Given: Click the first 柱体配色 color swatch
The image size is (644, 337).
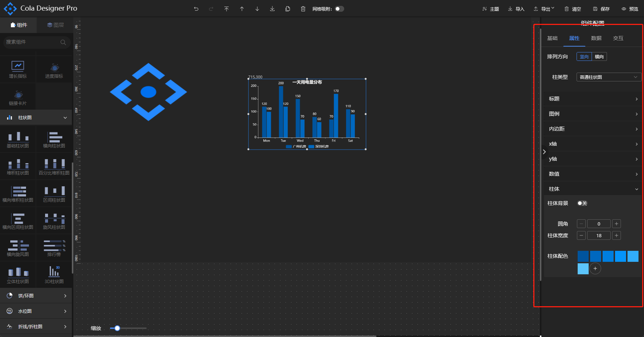Looking at the screenshot, I should point(583,256).
